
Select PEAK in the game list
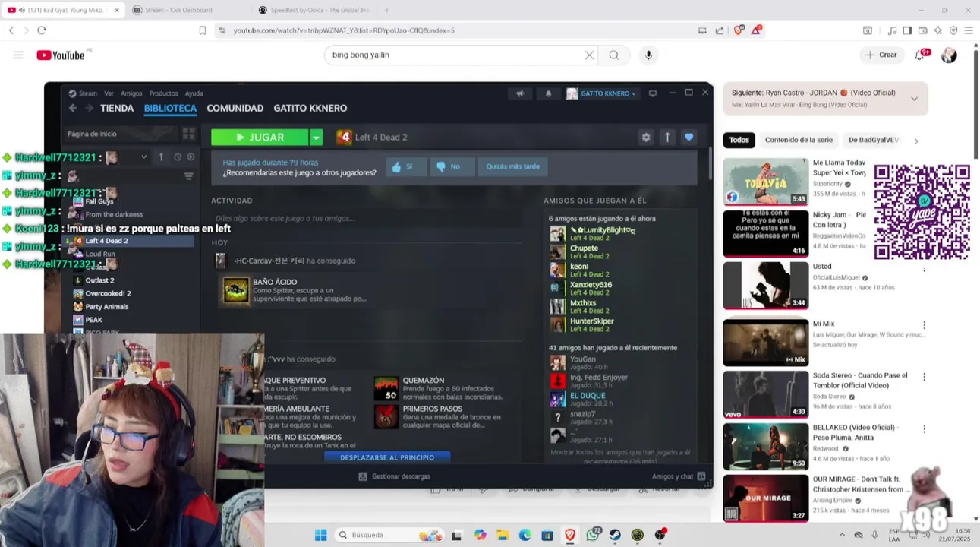(93, 320)
